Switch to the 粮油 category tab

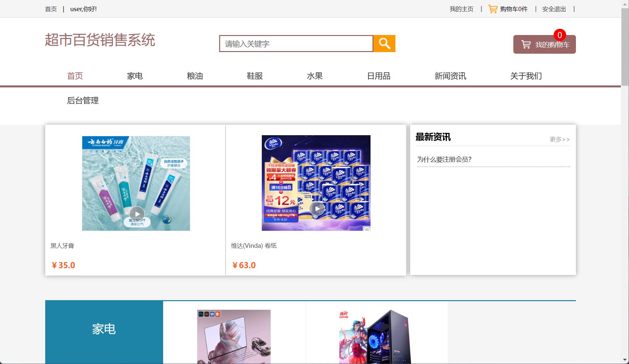pos(195,76)
